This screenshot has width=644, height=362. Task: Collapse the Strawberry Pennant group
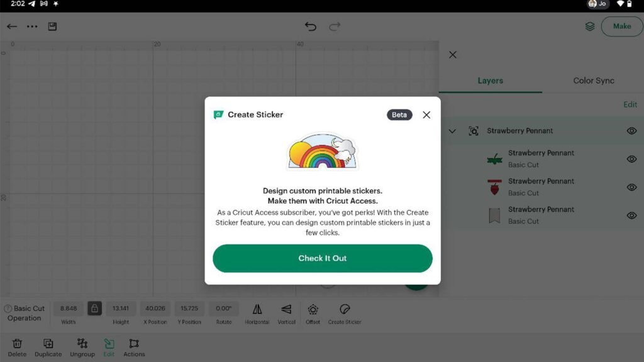[452, 131]
